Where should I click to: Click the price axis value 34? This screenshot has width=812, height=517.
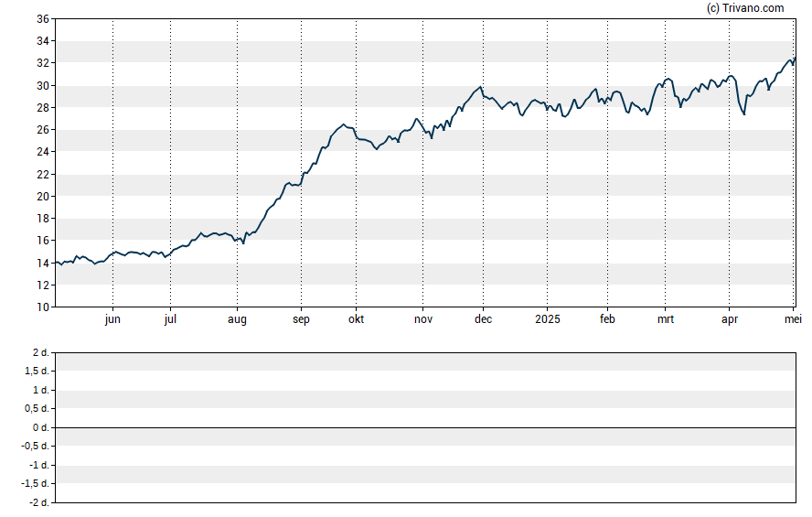(42, 41)
